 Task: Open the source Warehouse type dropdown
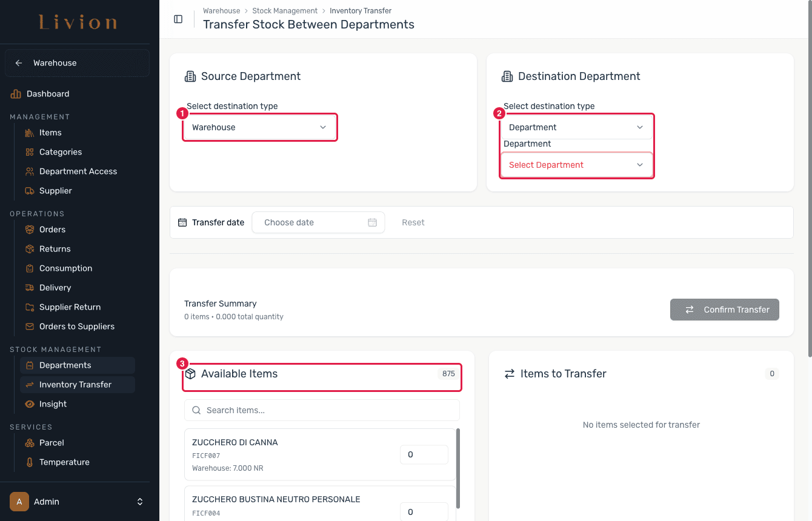(259, 127)
